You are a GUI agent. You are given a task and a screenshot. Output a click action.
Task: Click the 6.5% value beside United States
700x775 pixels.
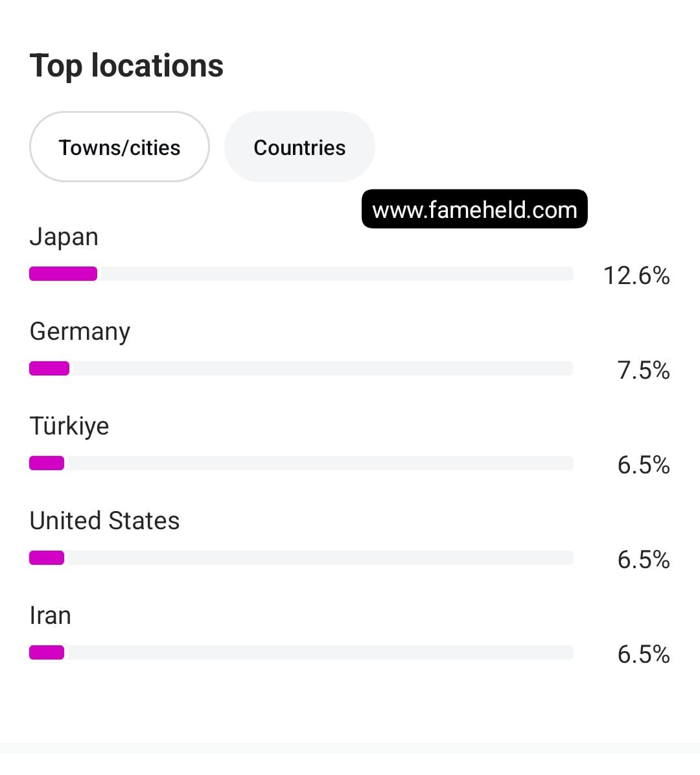click(643, 560)
